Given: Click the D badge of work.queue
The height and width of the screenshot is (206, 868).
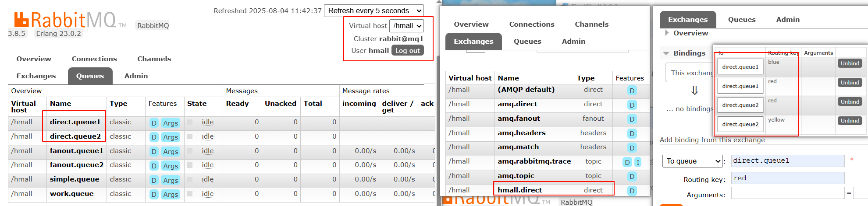Looking at the screenshot, I should (154, 194).
